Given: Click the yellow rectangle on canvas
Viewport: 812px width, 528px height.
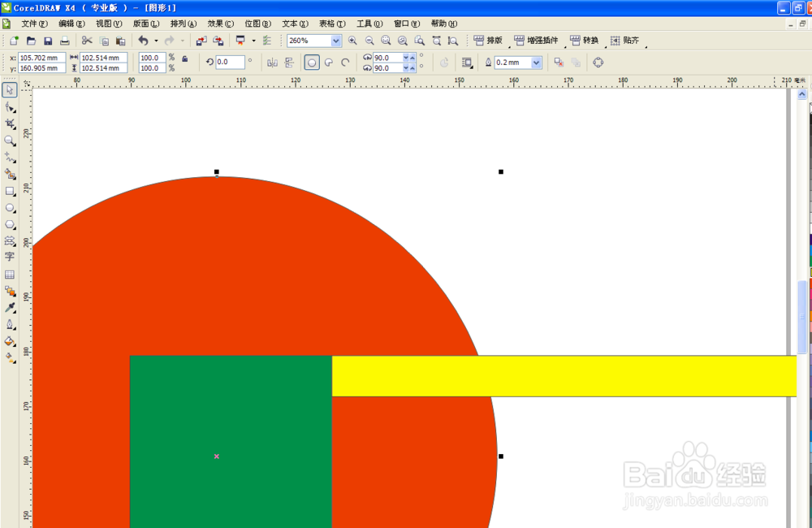Looking at the screenshot, I should pyautogui.click(x=564, y=376).
